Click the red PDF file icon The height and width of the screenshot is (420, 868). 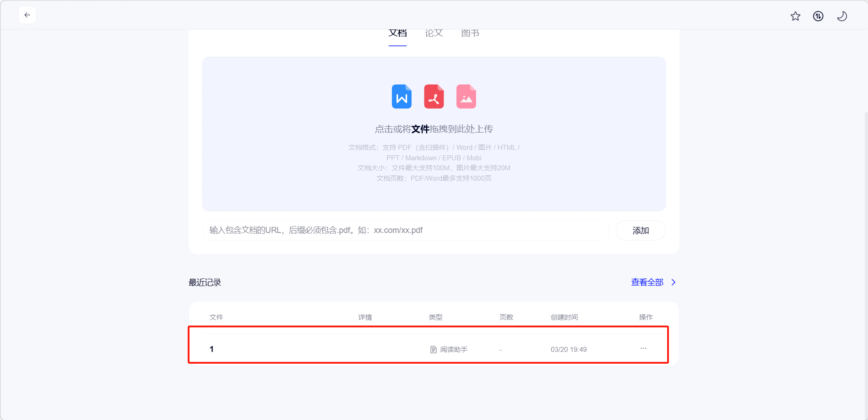coord(434,97)
